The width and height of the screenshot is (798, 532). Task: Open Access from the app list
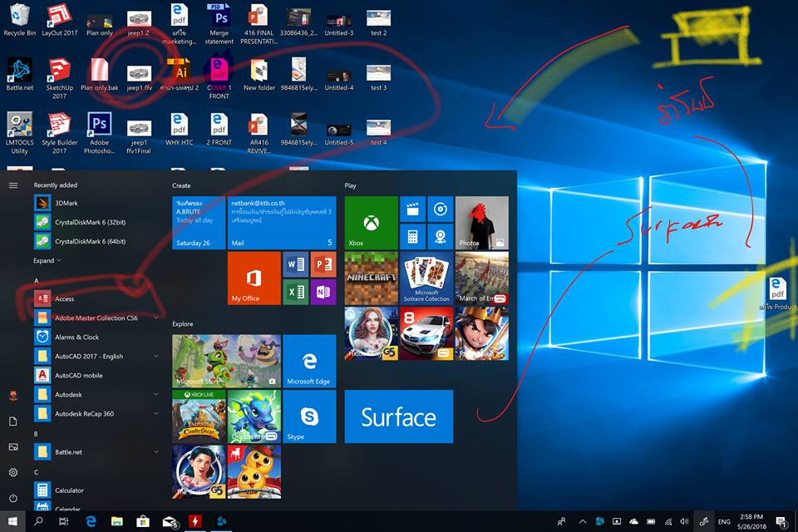point(96,299)
